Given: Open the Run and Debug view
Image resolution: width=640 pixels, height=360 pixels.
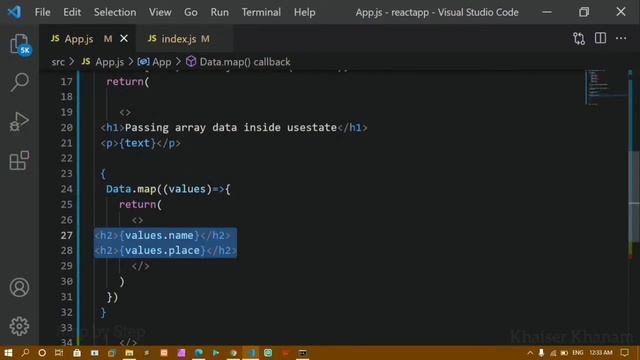Looking at the screenshot, I should (x=19, y=121).
